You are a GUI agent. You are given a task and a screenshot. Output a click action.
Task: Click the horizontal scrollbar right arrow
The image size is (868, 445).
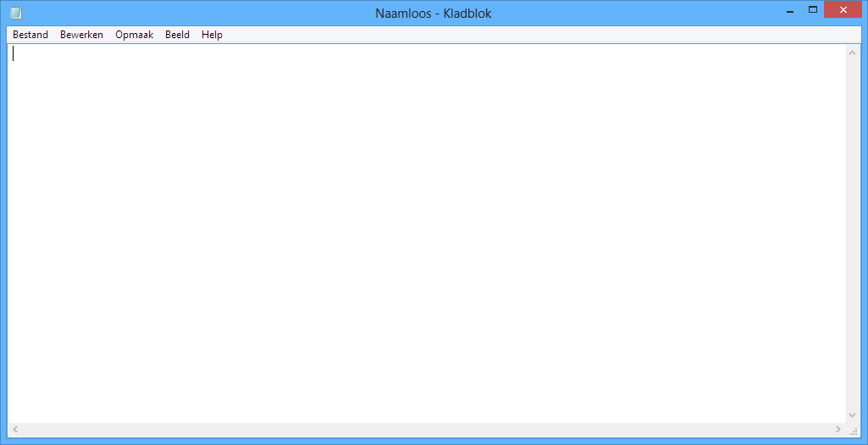coord(838,430)
